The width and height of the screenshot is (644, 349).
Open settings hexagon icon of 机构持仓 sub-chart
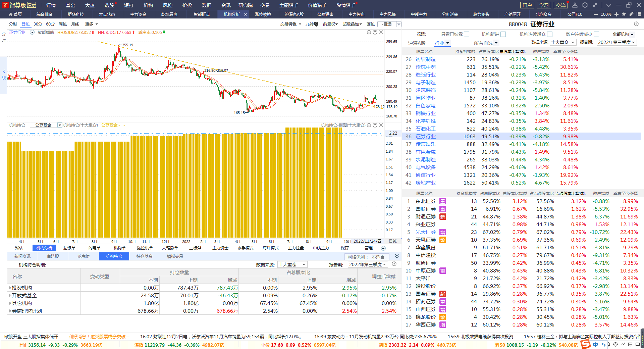click(x=369, y=125)
